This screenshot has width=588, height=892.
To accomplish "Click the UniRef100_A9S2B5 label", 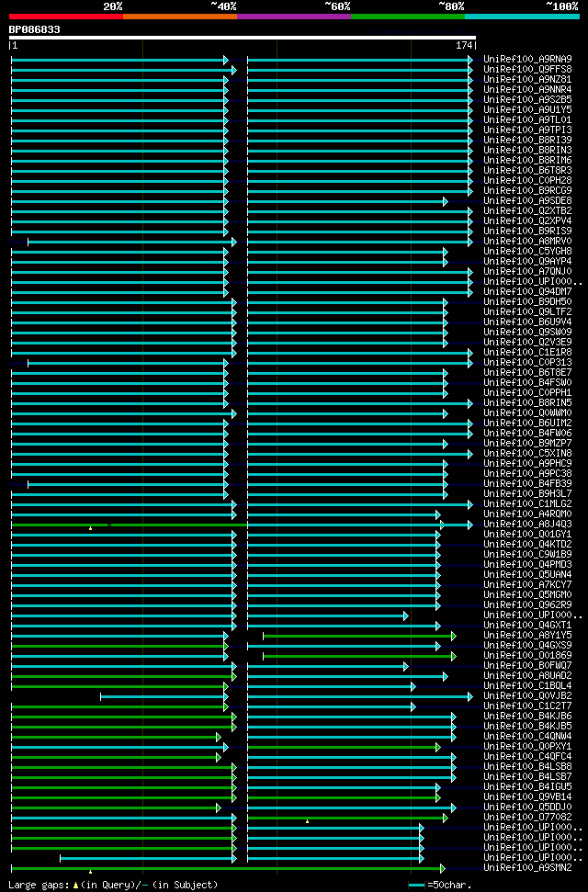I will pyautogui.click(x=527, y=99).
